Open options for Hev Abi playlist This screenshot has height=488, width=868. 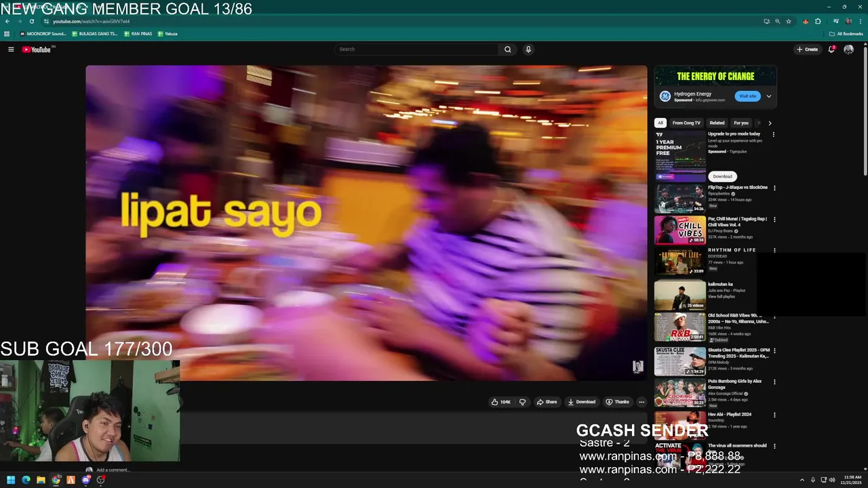(774, 415)
